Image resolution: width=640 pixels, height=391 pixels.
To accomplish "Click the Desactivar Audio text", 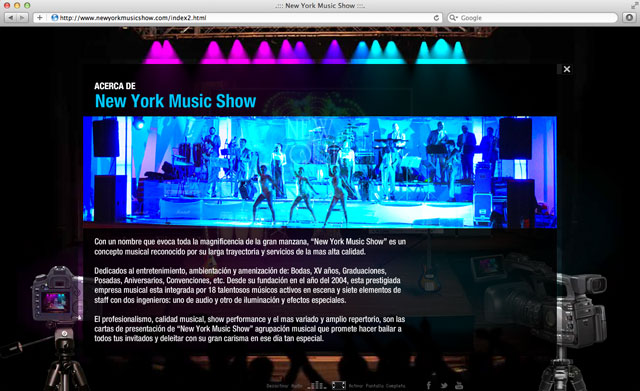I will coord(284,386).
